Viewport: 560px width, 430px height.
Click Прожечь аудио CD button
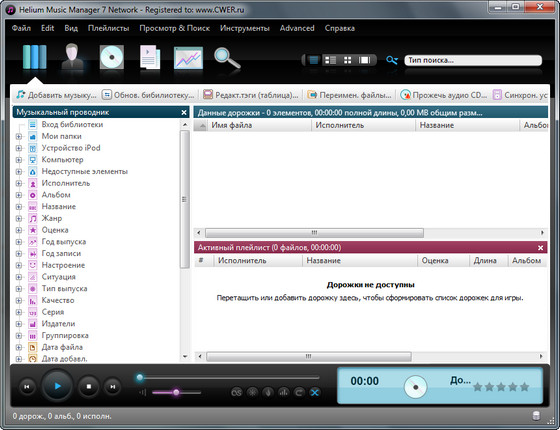pyautogui.click(x=444, y=95)
